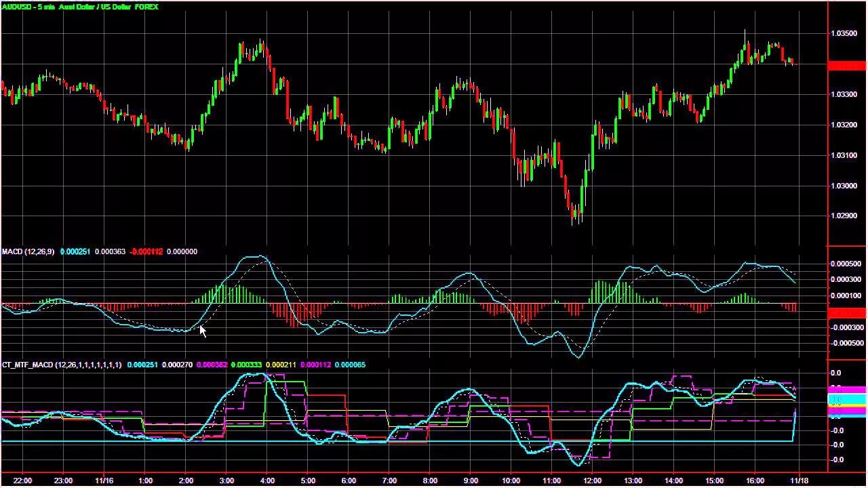Click magenta 0.000382 value in CT_MTF_MACD header
Screen dimensions: 868x488
[x=212, y=365]
